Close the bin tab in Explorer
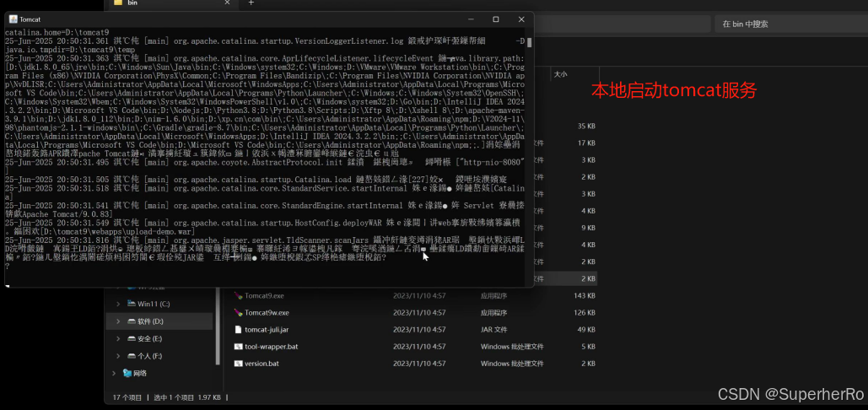This screenshot has width=868, height=410. coord(227,3)
